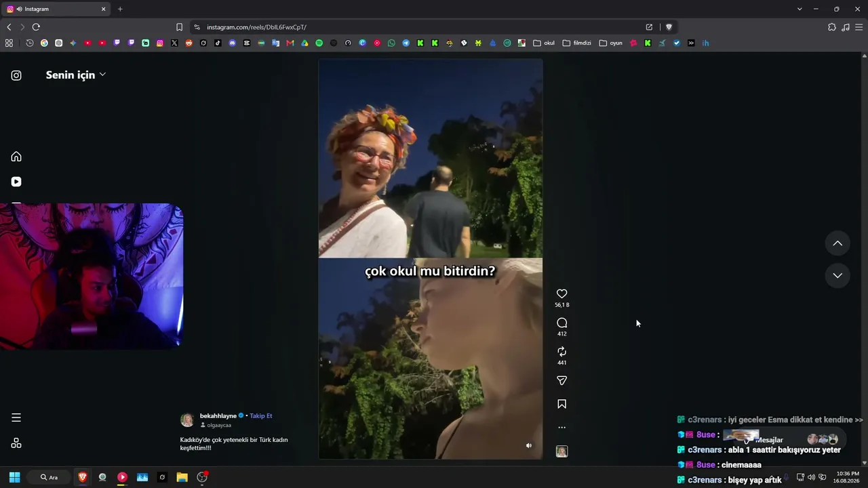Open the reel's audio thumbnail
This screenshot has height=488, width=868.
coord(561,451)
